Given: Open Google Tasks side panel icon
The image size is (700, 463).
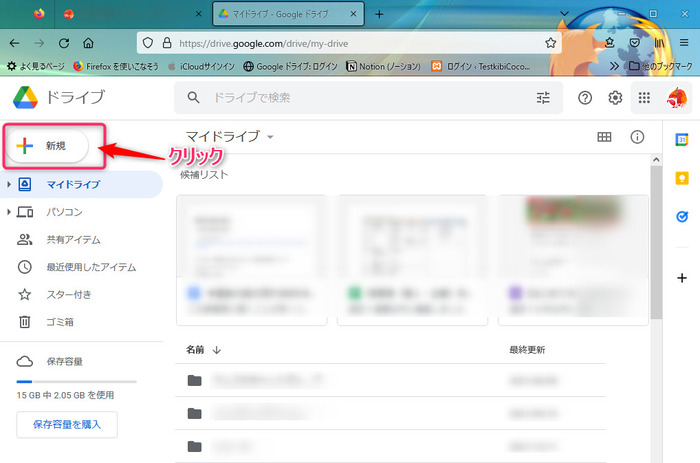Looking at the screenshot, I should [x=682, y=217].
